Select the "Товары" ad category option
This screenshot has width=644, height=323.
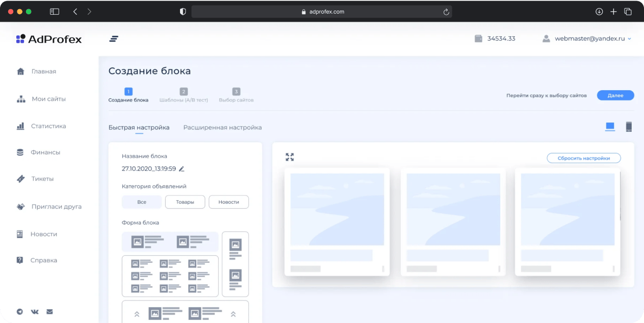(185, 202)
